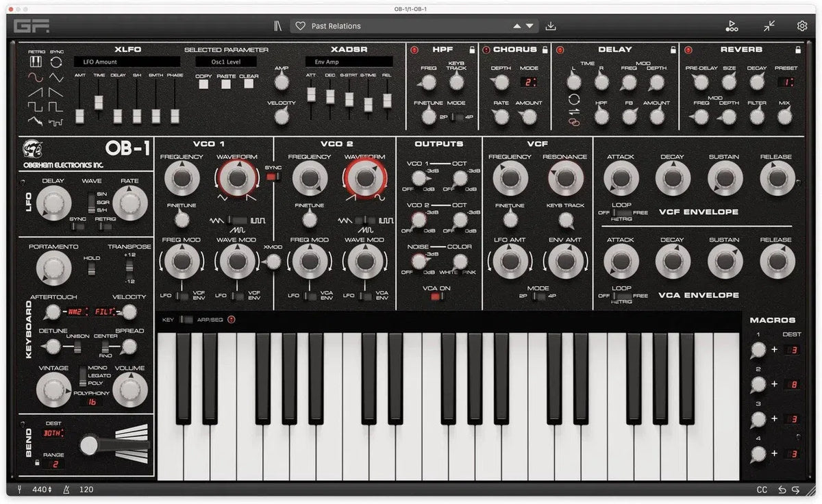Click the save preset icon in the toolbar
822x504 pixels.
click(x=551, y=25)
